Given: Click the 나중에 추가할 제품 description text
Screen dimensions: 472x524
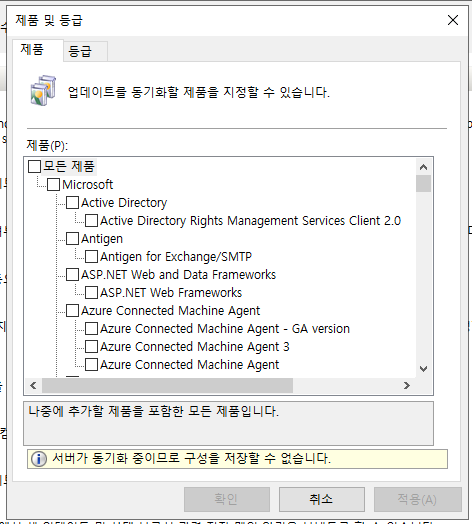Looking at the screenshot, I should [153, 411].
